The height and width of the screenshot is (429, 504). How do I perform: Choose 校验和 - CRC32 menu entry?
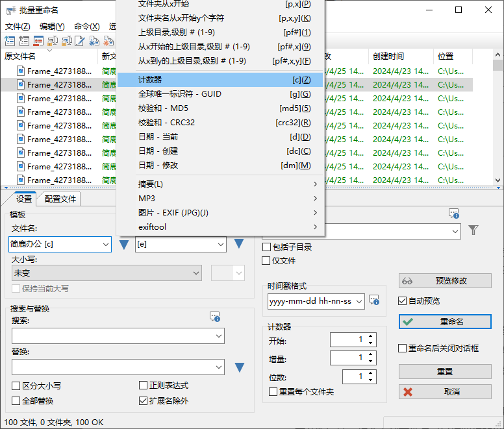pos(221,123)
